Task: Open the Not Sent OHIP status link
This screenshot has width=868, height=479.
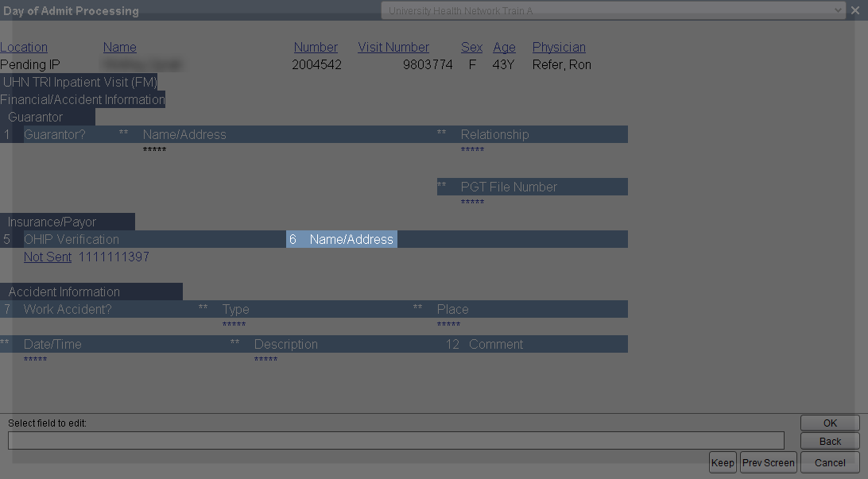Action: (x=48, y=257)
